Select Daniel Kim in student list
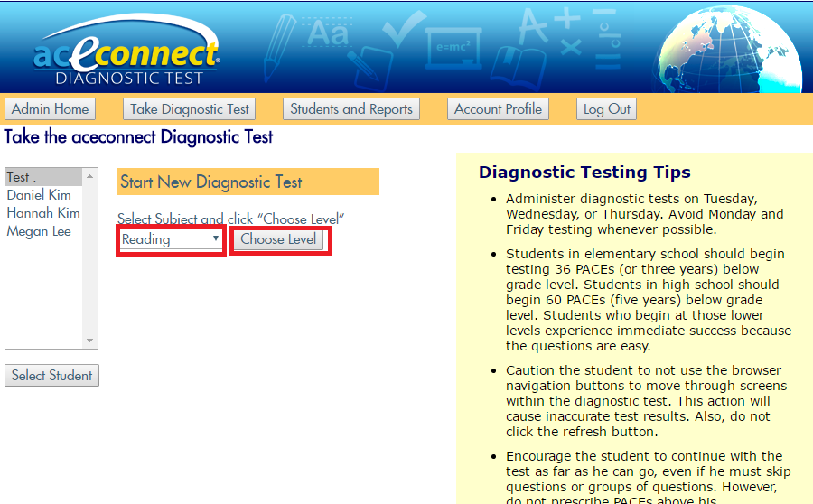The width and height of the screenshot is (813, 504). tap(43, 195)
